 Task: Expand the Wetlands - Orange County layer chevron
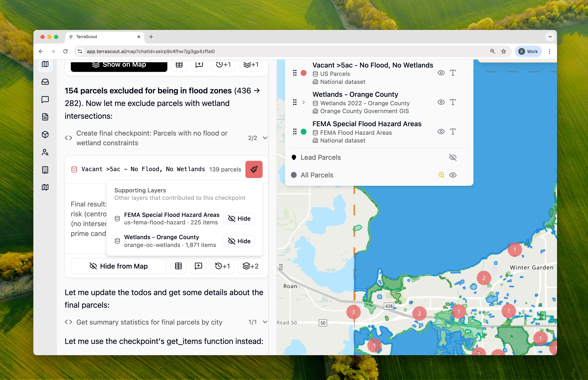[304, 102]
